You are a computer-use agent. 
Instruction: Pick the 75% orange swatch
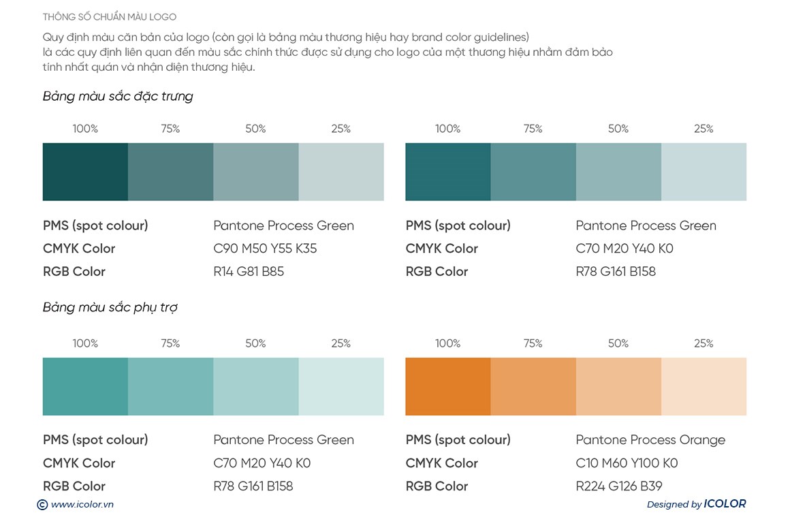click(533, 386)
